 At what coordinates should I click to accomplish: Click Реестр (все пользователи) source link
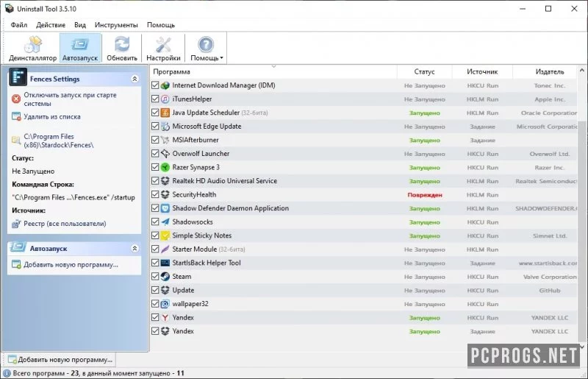click(65, 224)
